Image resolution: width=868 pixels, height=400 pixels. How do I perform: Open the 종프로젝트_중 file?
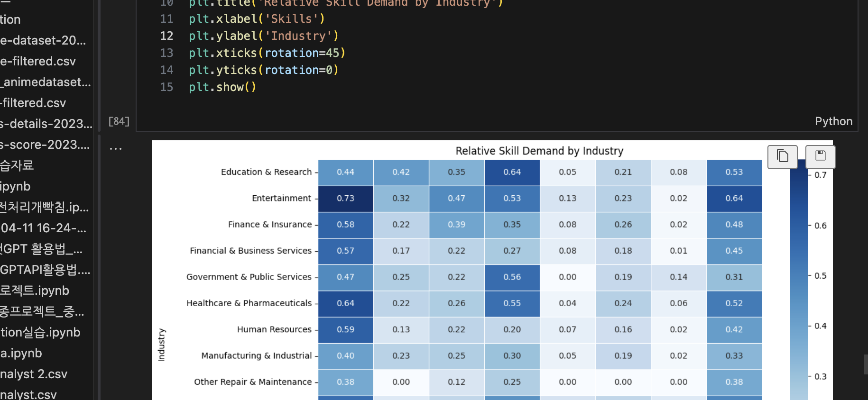pos(42,311)
